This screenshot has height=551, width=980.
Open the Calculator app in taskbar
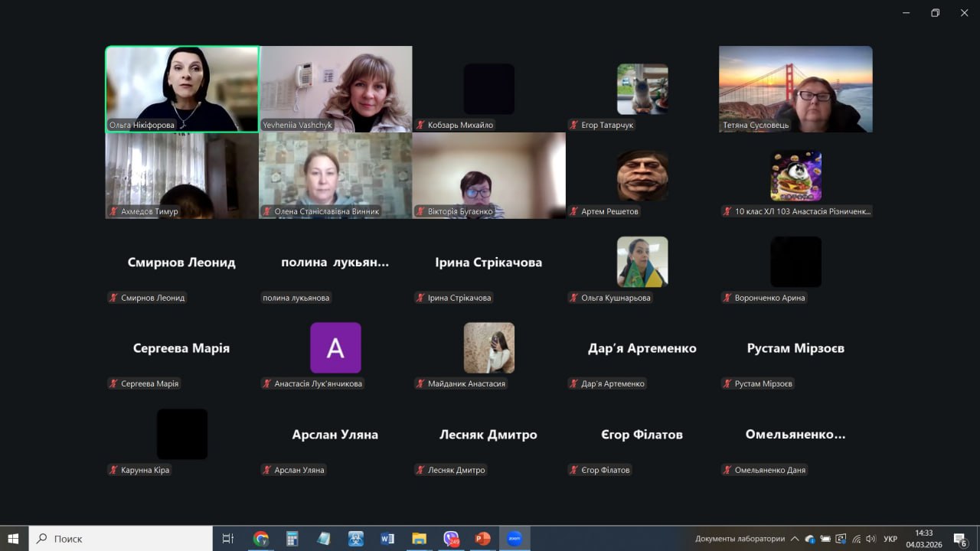click(x=292, y=539)
